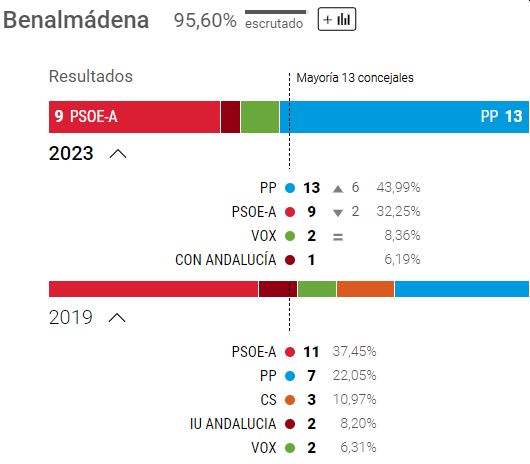Collapse the 2019 results chevron
The image size is (530, 464).
[x=117, y=318]
